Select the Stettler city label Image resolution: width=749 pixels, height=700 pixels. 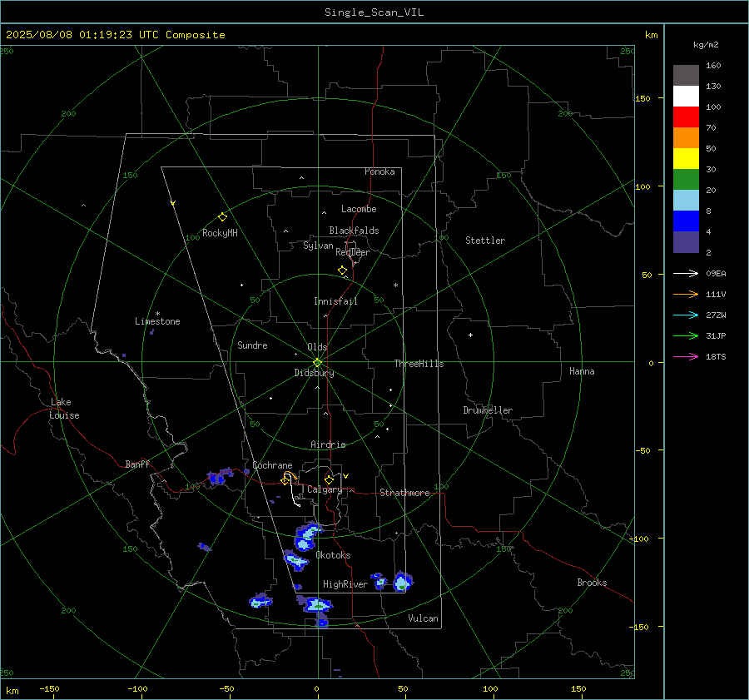point(485,241)
